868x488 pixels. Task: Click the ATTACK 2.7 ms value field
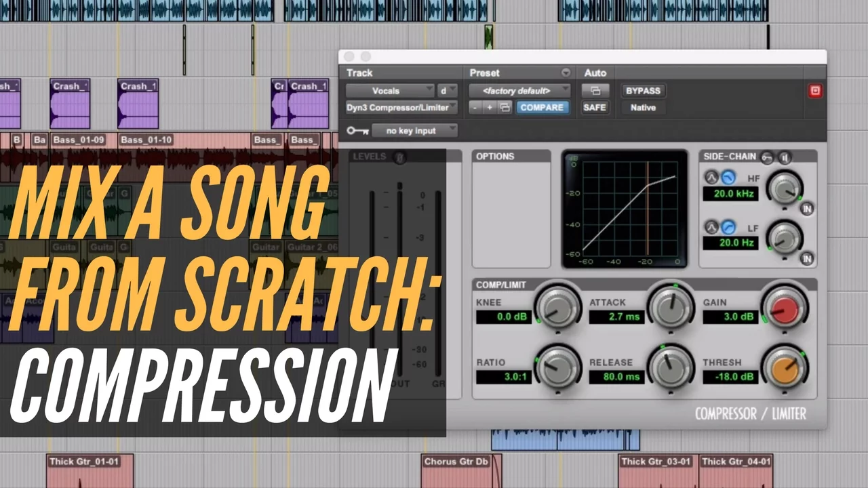click(x=616, y=317)
